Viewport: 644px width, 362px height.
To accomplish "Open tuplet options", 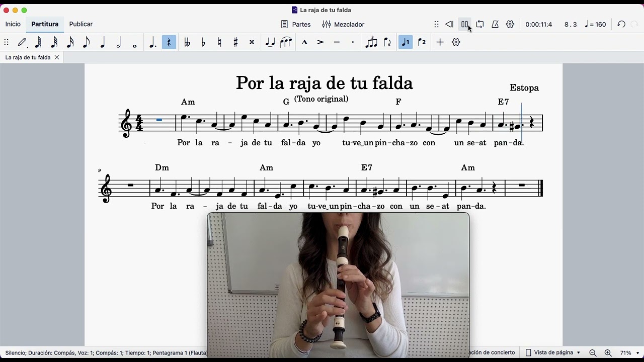I will click(x=371, y=43).
